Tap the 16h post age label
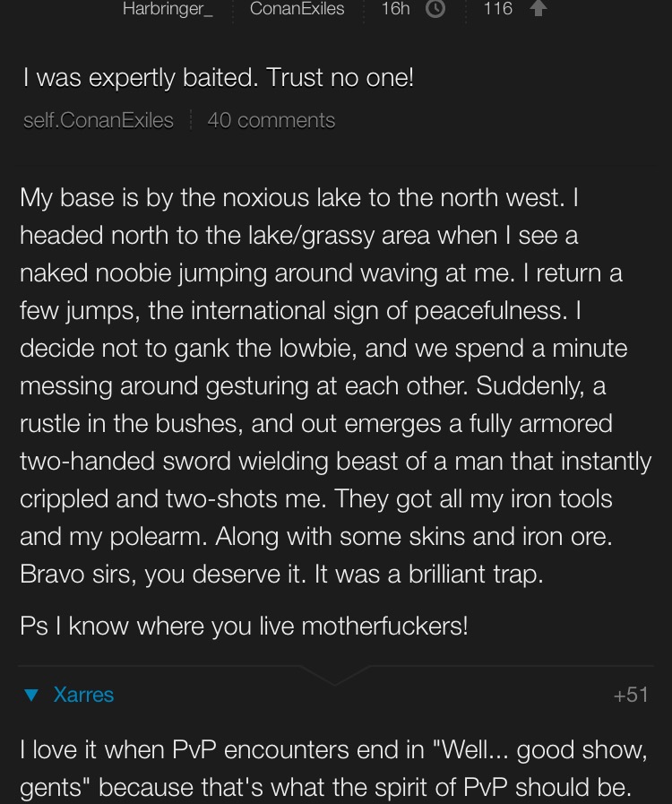Viewport: 672px width, 804px height. point(396,9)
